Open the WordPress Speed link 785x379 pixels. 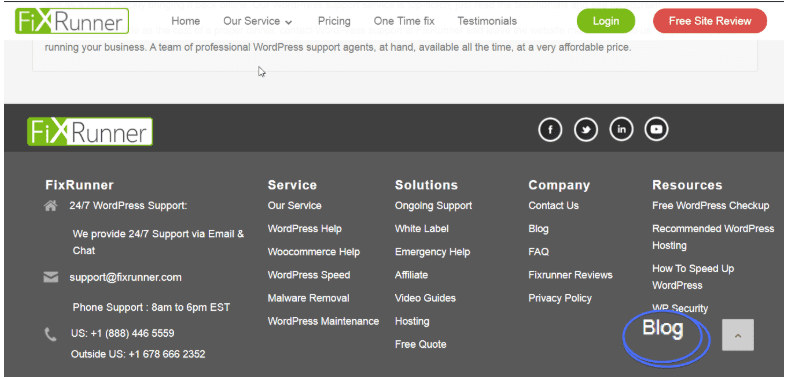pos(309,275)
